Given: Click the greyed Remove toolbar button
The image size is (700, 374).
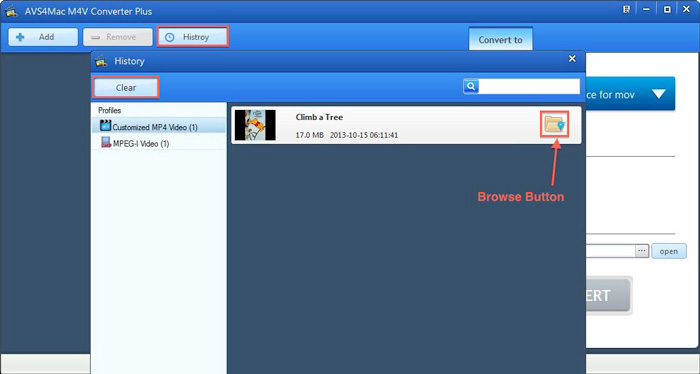Looking at the screenshot, I should (x=117, y=37).
